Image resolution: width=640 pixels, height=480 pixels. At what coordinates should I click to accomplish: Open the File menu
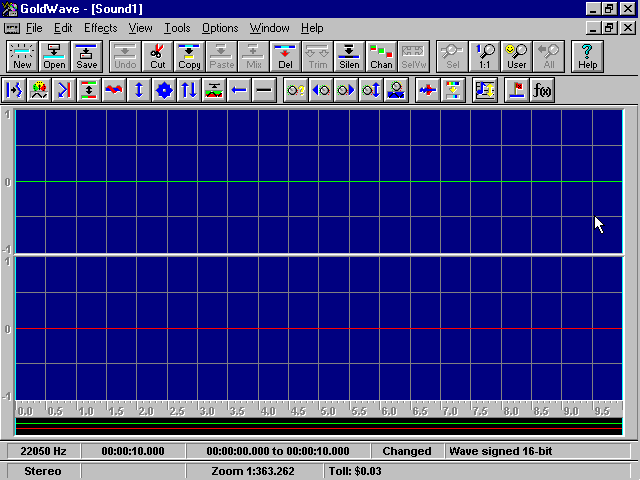[34, 28]
